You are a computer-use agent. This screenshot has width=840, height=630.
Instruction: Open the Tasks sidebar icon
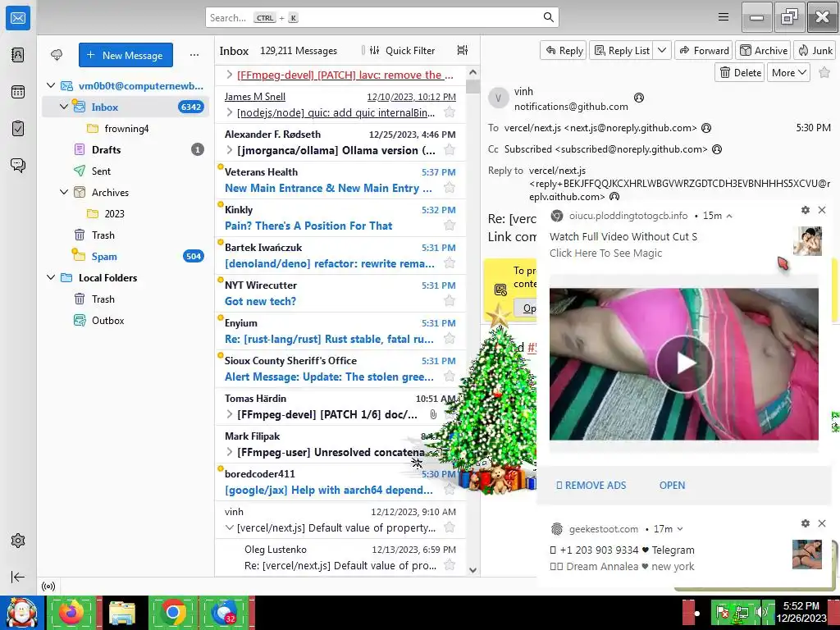coord(18,129)
